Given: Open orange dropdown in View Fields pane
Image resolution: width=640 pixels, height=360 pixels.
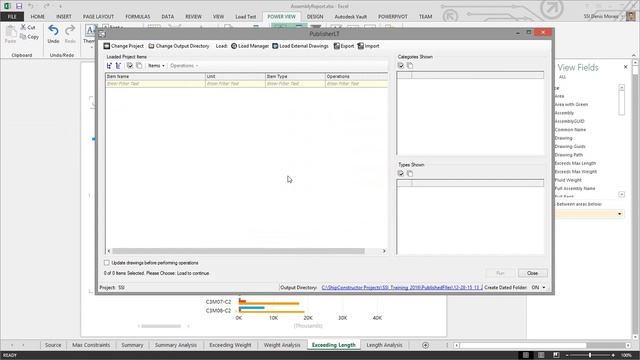Looking at the screenshot, I should point(620,214).
